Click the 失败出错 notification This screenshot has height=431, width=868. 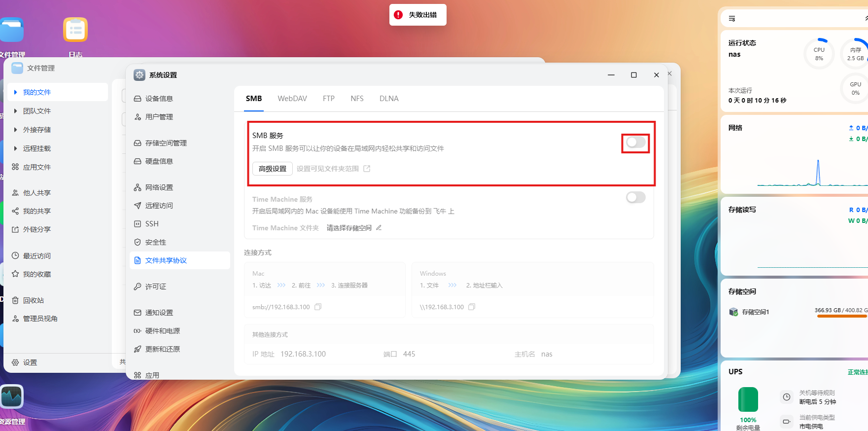coord(418,15)
